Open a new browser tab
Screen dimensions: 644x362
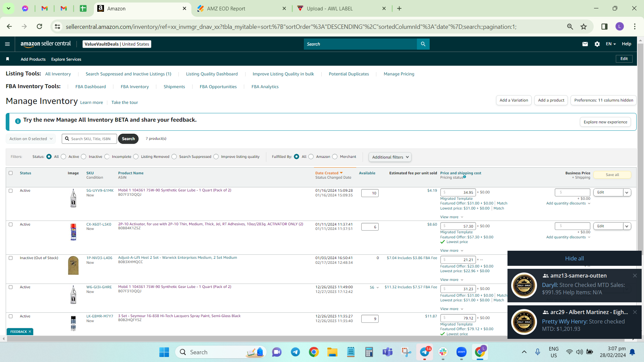[399, 8]
